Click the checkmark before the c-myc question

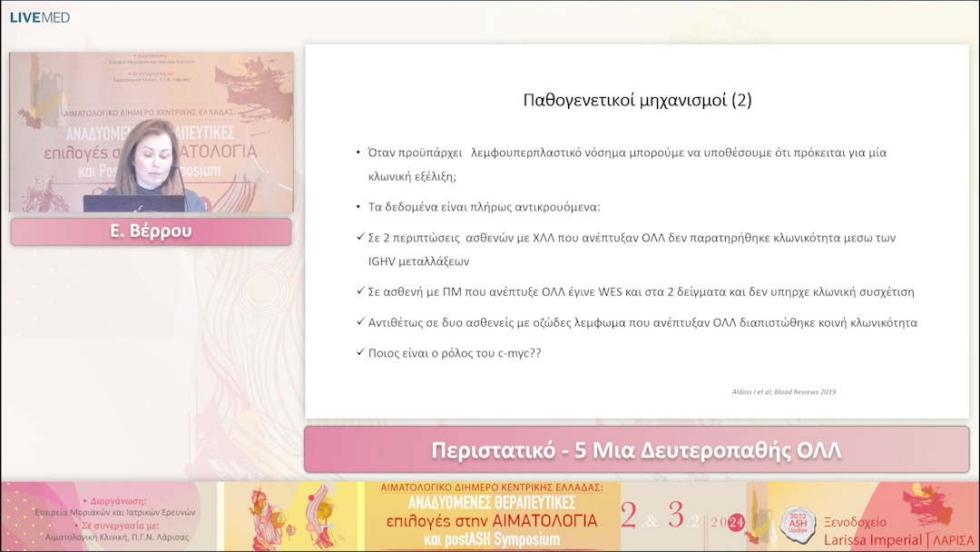tap(360, 352)
